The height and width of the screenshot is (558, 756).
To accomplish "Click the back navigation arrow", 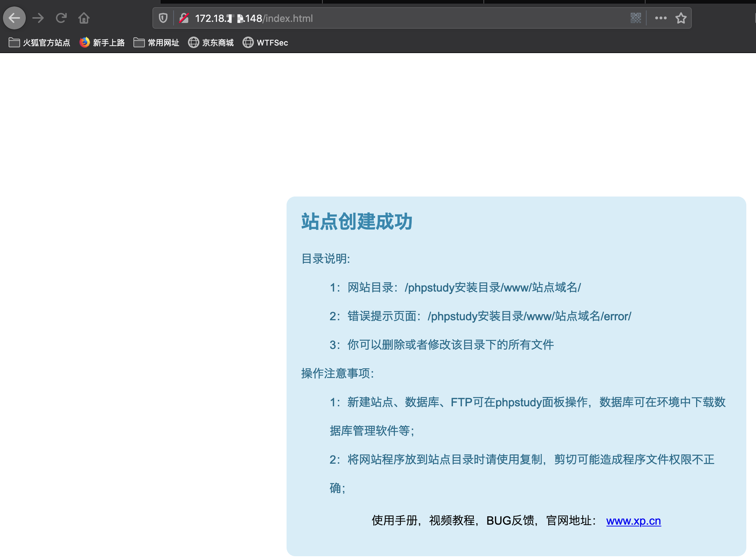I will point(14,18).
